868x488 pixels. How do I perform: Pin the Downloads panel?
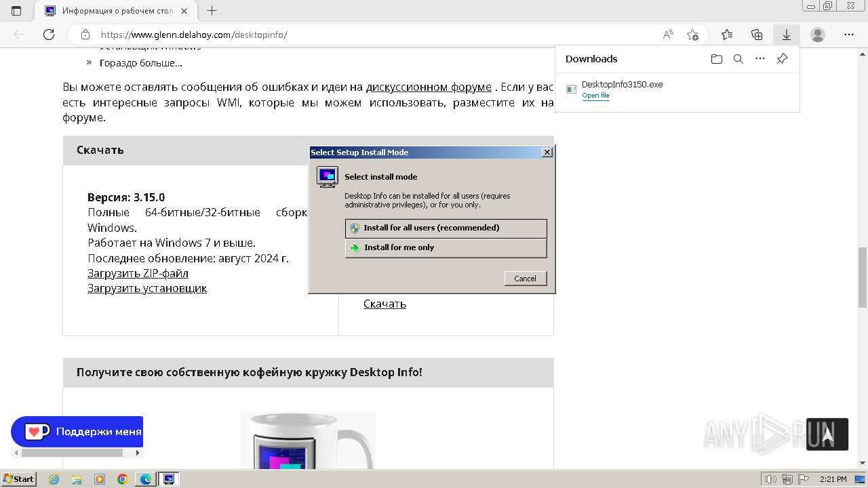coord(782,59)
